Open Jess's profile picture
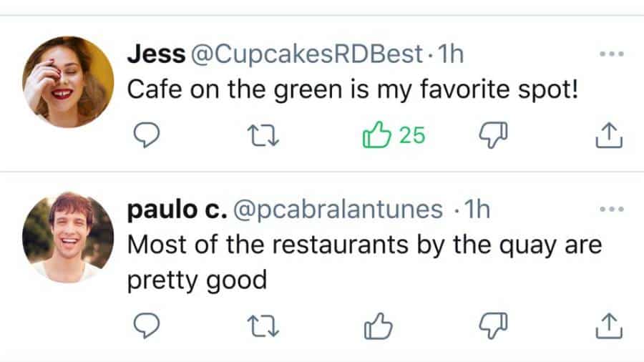The height and width of the screenshot is (362, 644). pyautogui.click(x=68, y=81)
